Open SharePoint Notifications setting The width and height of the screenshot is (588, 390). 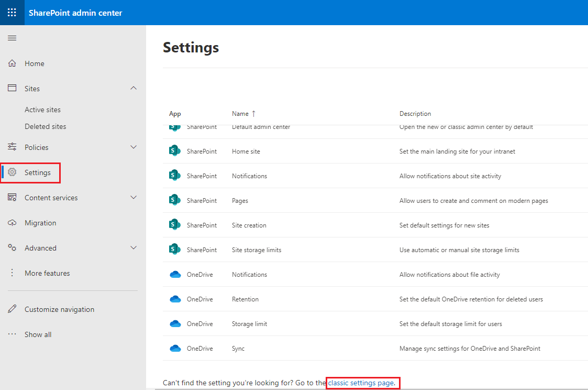249,176
